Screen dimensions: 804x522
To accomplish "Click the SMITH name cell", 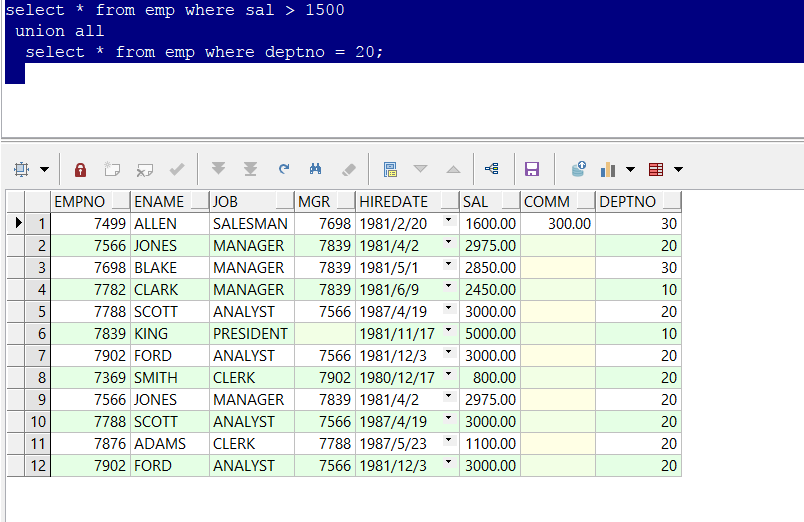I will coord(170,378).
